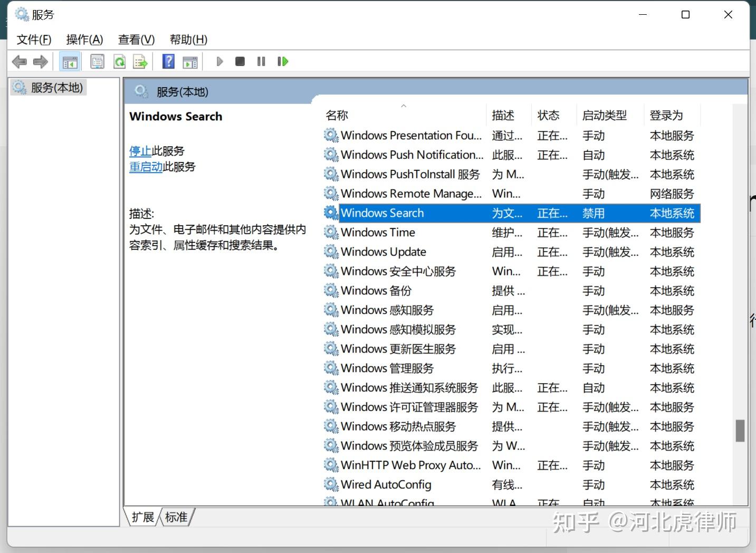This screenshot has width=756, height=553.
Task: Open the Help question mark icon
Action: point(168,62)
